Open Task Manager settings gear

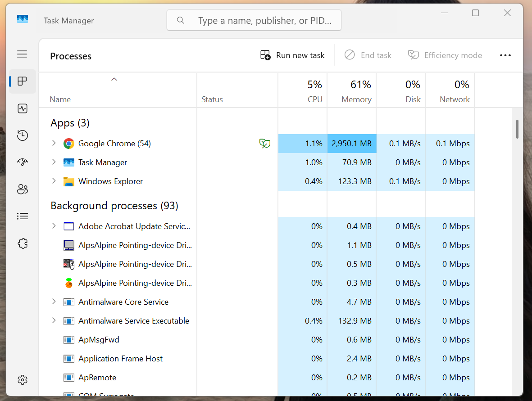(x=23, y=380)
